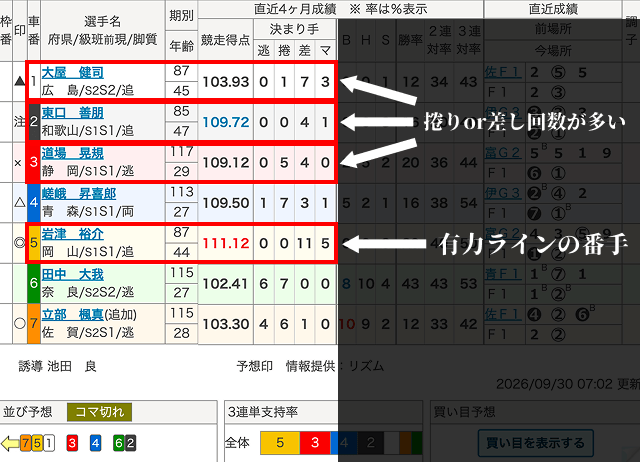Click the green car number 6 badge in the table

tap(34, 283)
